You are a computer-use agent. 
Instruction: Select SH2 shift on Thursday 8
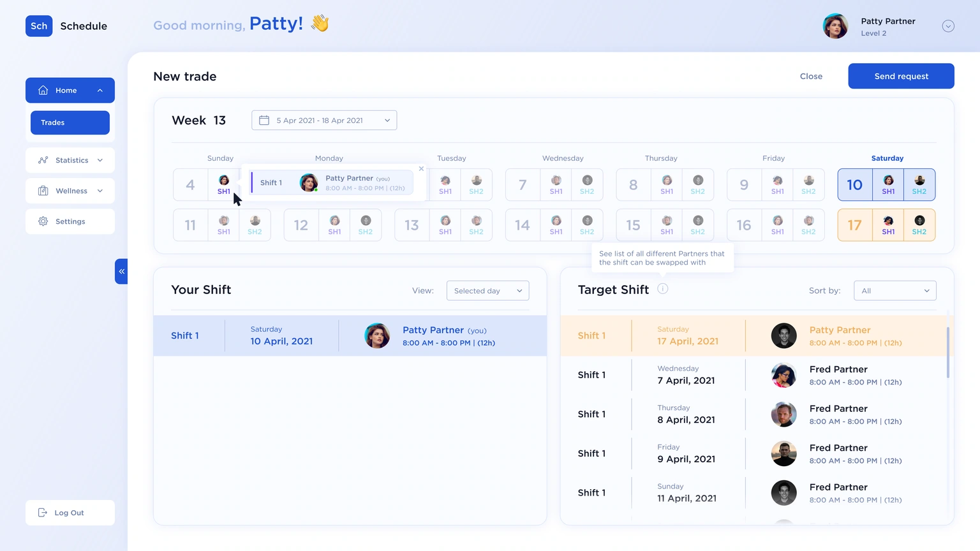click(x=698, y=185)
